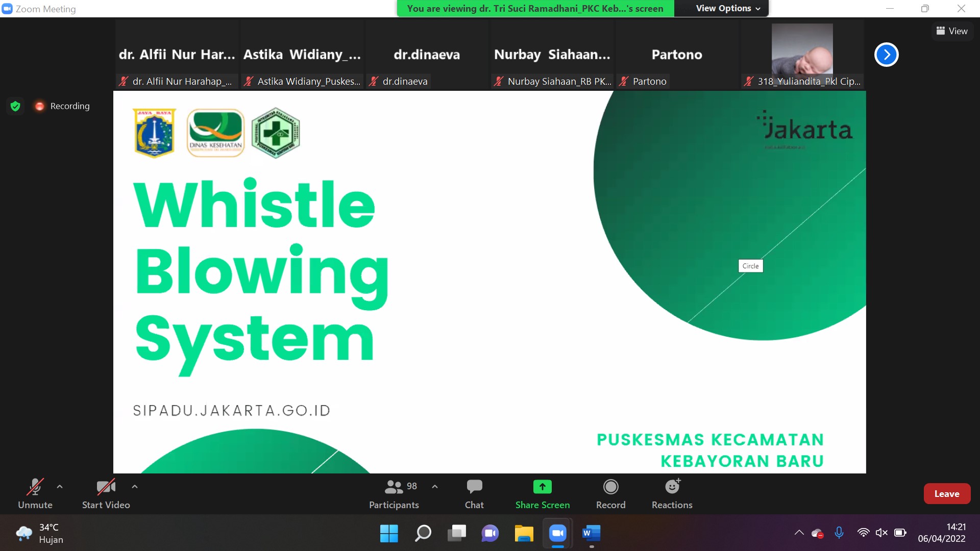Screen dimensions: 980x551
Task: Open the View Options dropdown
Action: tap(728, 8)
